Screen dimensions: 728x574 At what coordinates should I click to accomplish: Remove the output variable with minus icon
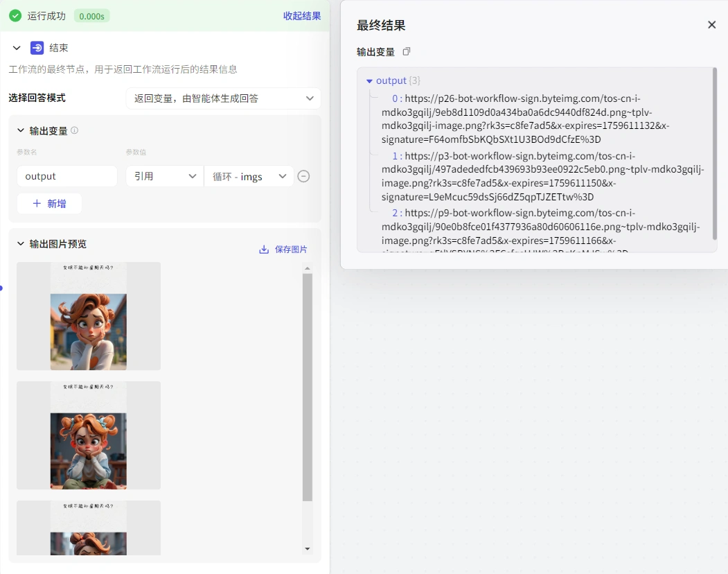[303, 176]
